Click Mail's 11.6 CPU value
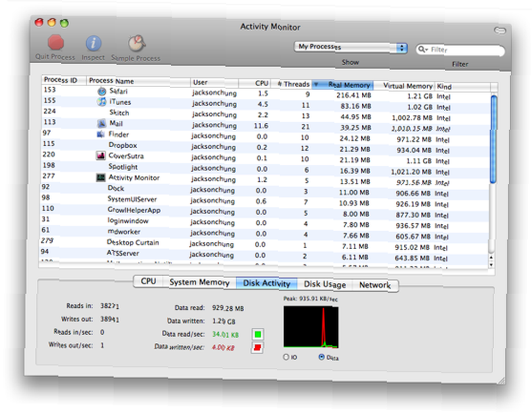 click(261, 126)
